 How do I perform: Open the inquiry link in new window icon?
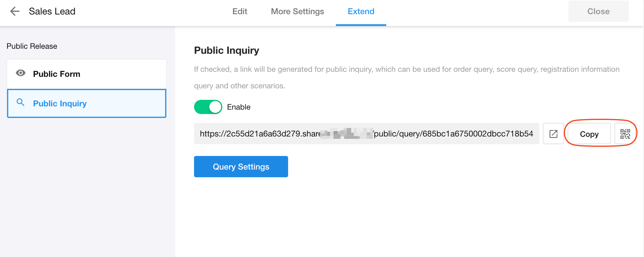pyautogui.click(x=553, y=134)
